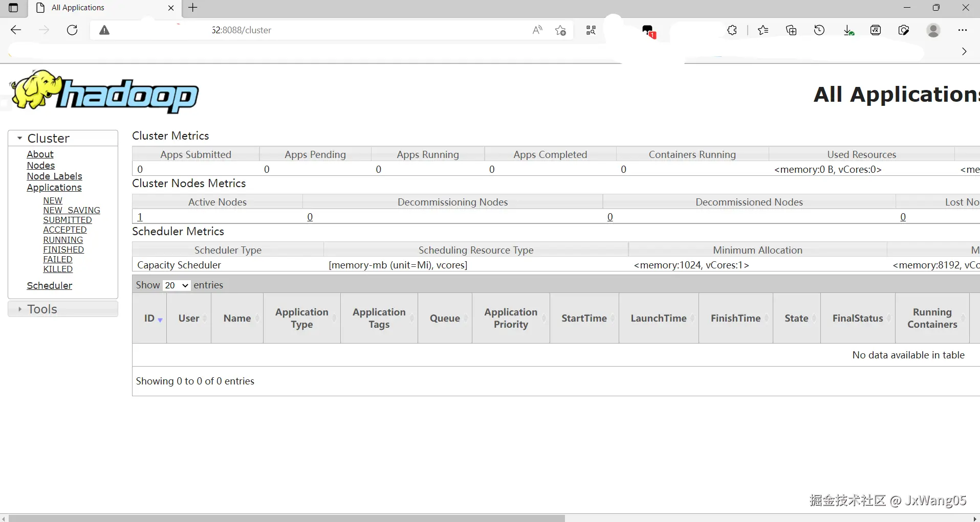
Task: Add this page to favorites
Action: 560,30
